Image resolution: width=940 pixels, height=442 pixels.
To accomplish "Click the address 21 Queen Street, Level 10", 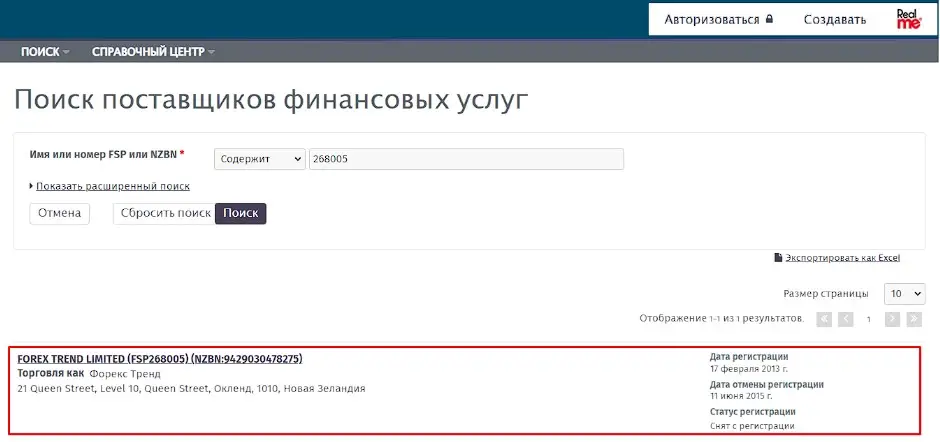I will tap(191, 389).
